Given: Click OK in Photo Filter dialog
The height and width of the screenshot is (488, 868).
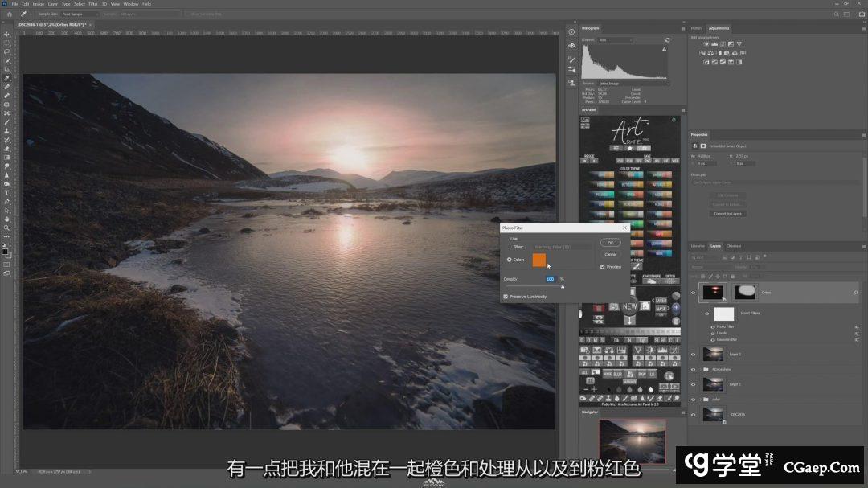Looking at the screenshot, I should coord(610,242).
